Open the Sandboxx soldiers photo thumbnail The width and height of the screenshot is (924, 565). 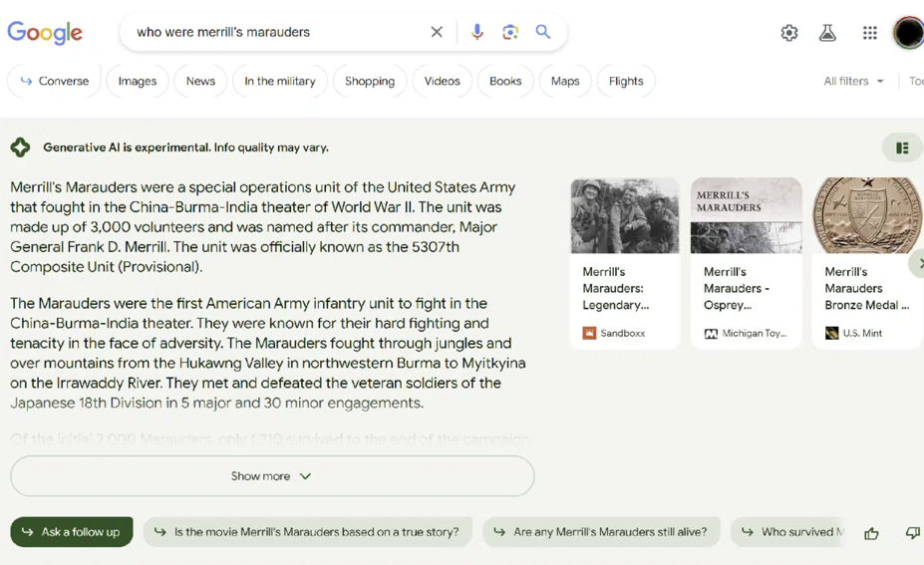point(625,215)
